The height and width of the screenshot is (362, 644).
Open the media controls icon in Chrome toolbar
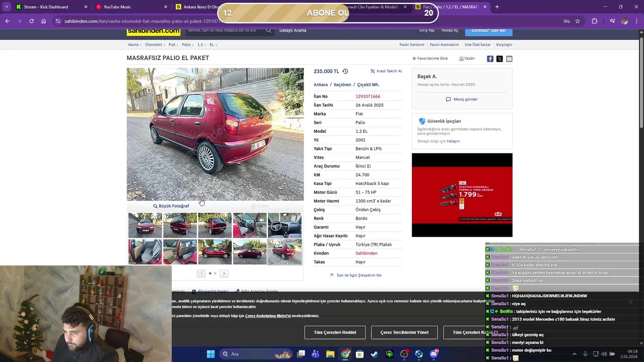pyautogui.click(x=612, y=21)
